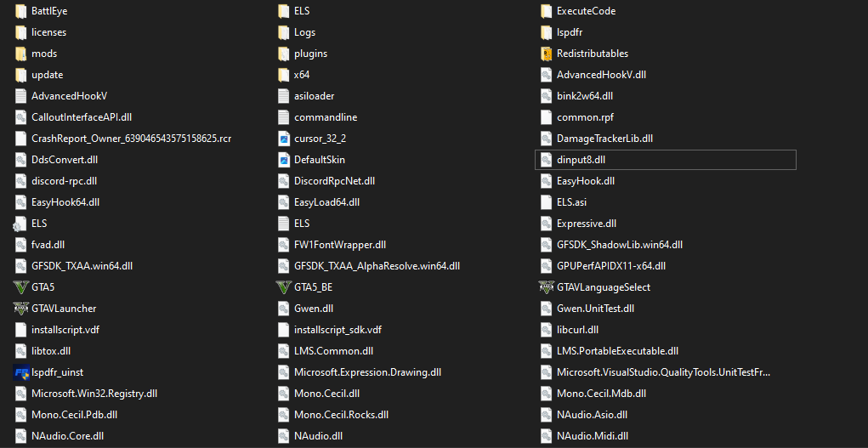The height and width of the screenshot is (448, 868).
Task: Select the file name NAudio.Core.dll
Action: (x=67, y=436)
